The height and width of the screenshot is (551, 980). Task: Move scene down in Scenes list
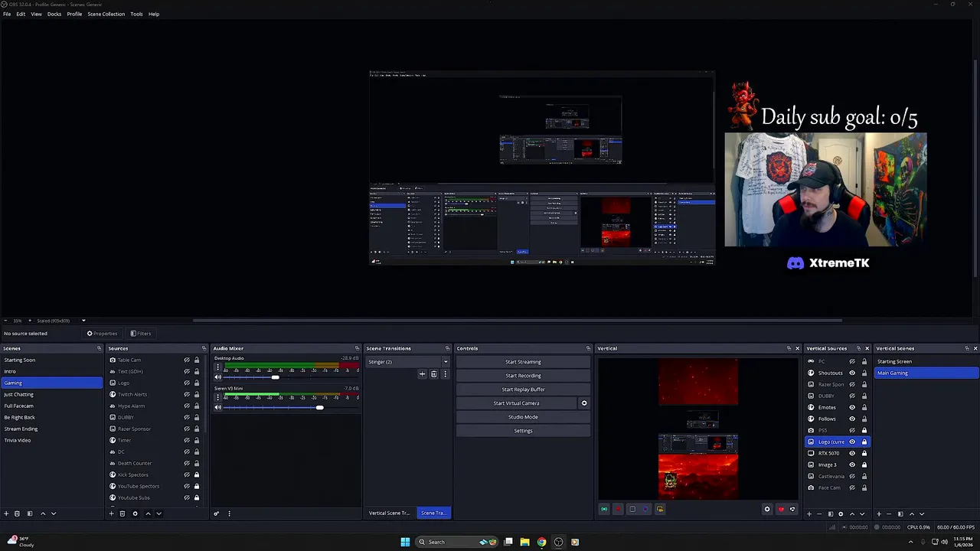pos(54,514)
